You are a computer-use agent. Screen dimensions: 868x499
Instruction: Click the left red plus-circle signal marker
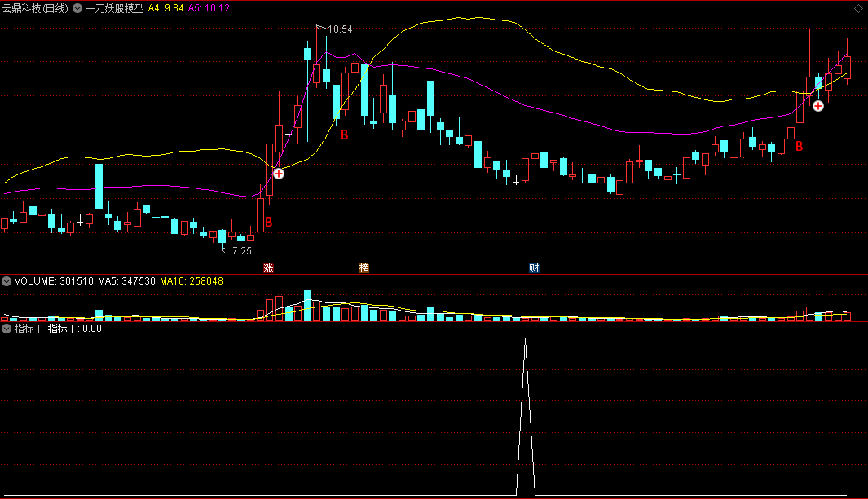coord(279,174)
